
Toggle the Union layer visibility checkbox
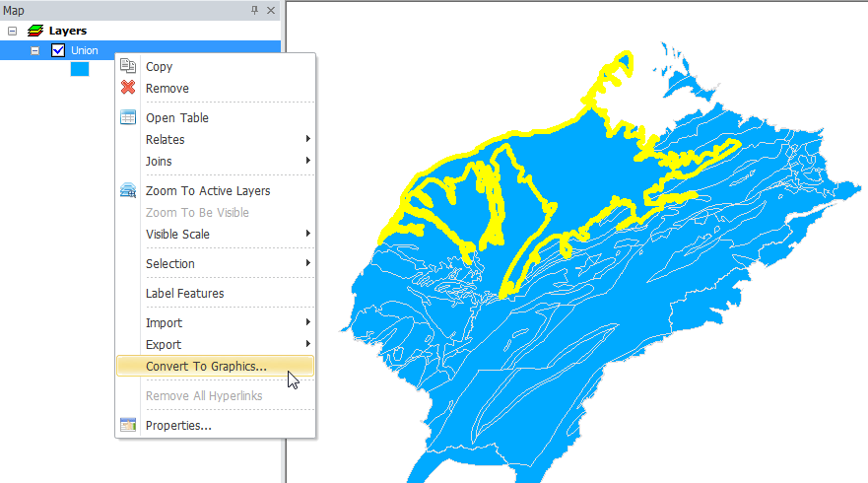point(58,50)
